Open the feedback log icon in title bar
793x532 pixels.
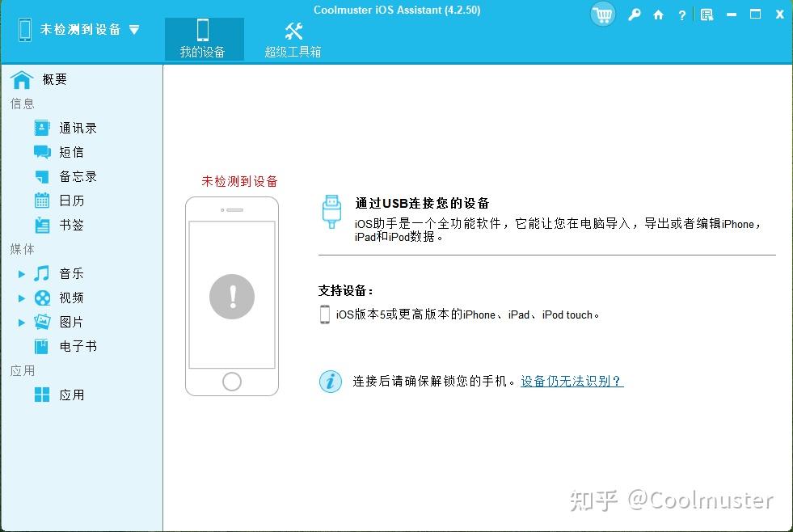point(705,14)
